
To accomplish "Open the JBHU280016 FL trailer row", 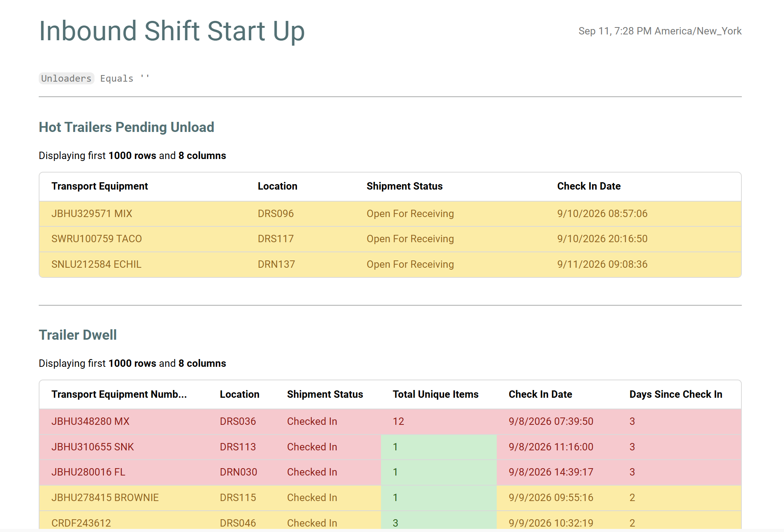I will [390, 472].
